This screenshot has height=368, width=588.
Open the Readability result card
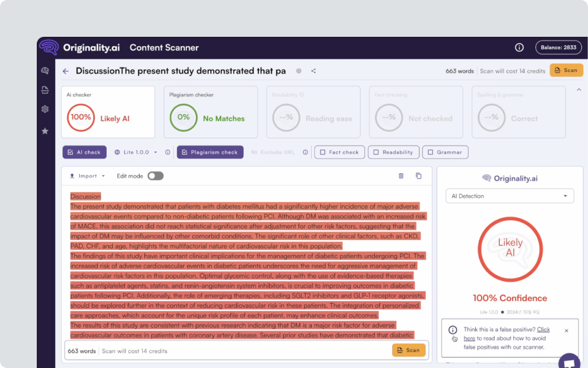tap(314, 112)
